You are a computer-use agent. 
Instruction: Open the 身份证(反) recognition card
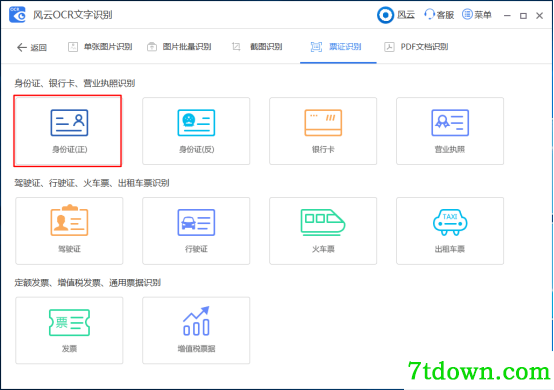click(196, 131)
